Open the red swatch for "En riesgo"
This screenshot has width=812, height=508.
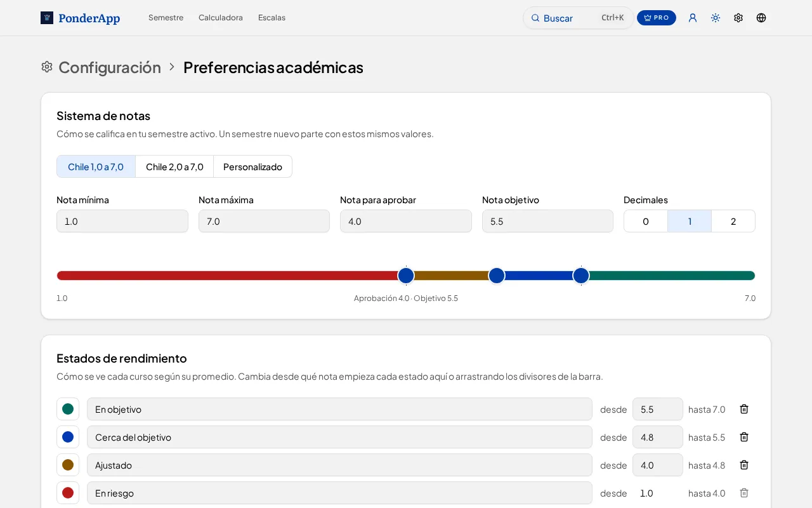click(68, 493)
